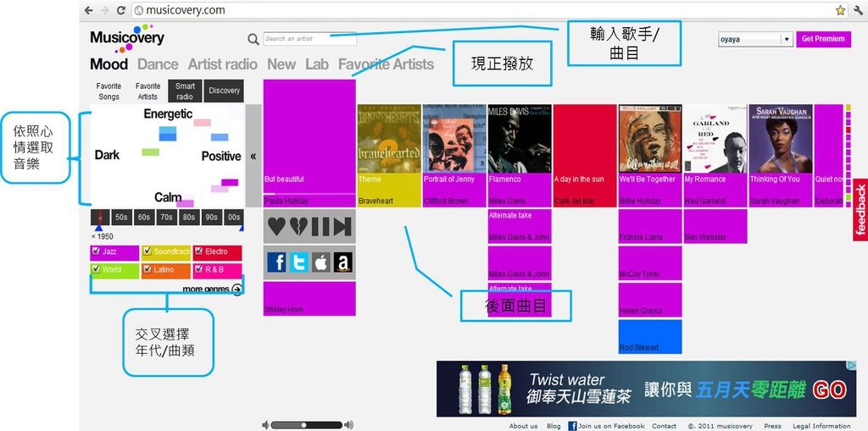Image resolution: width=868 pixels, height=431 pixels.
Task: Close the ad via its corner icon
Action: click(853, 365)
